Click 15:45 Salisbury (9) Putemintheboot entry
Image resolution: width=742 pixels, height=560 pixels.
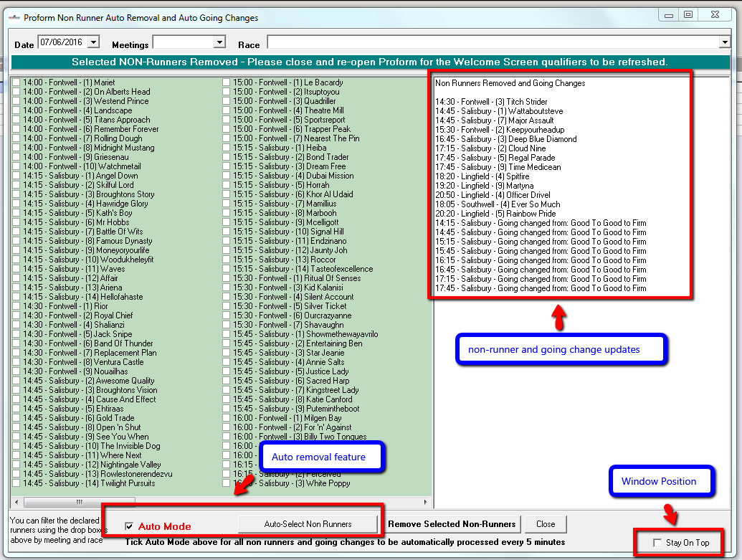296,409
